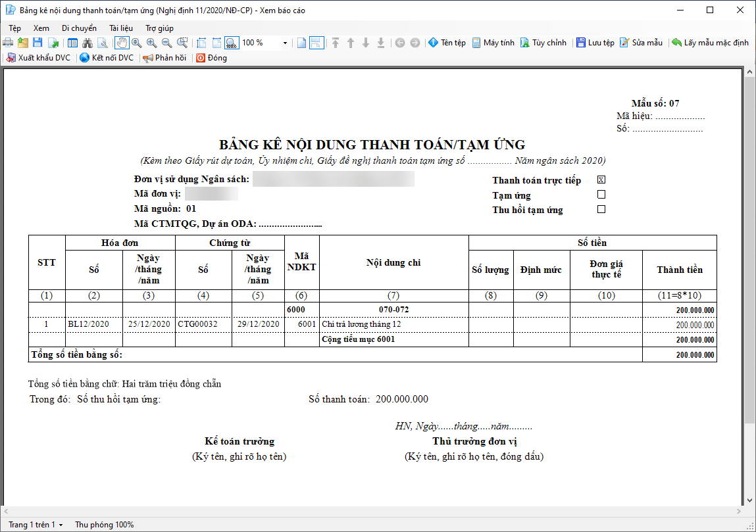The width and height of the screenshot is (756, 532).
Task: Click the single page view icon
Action: point(301,43)
